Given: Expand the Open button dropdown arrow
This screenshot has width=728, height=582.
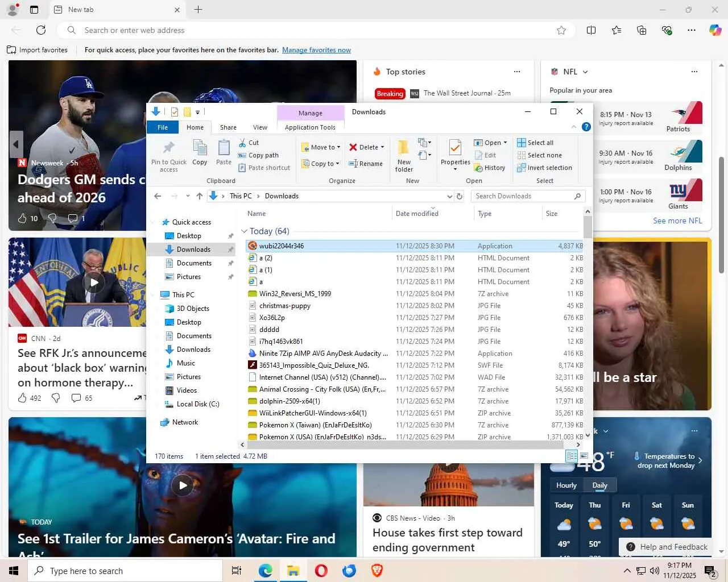Looking at the screenshot, I should [x=505, y=143].
